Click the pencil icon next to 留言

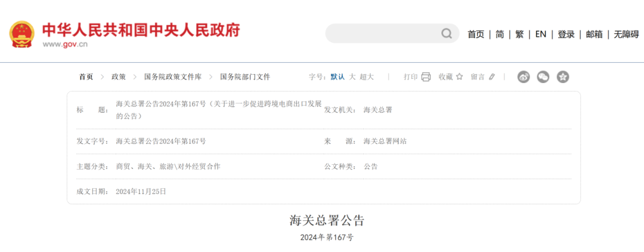point(491,77)
